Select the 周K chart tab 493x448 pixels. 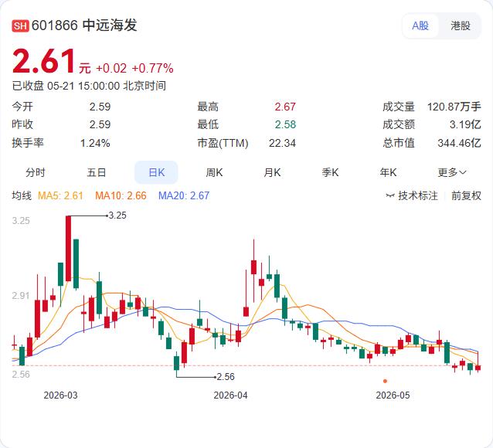point(214,172)
